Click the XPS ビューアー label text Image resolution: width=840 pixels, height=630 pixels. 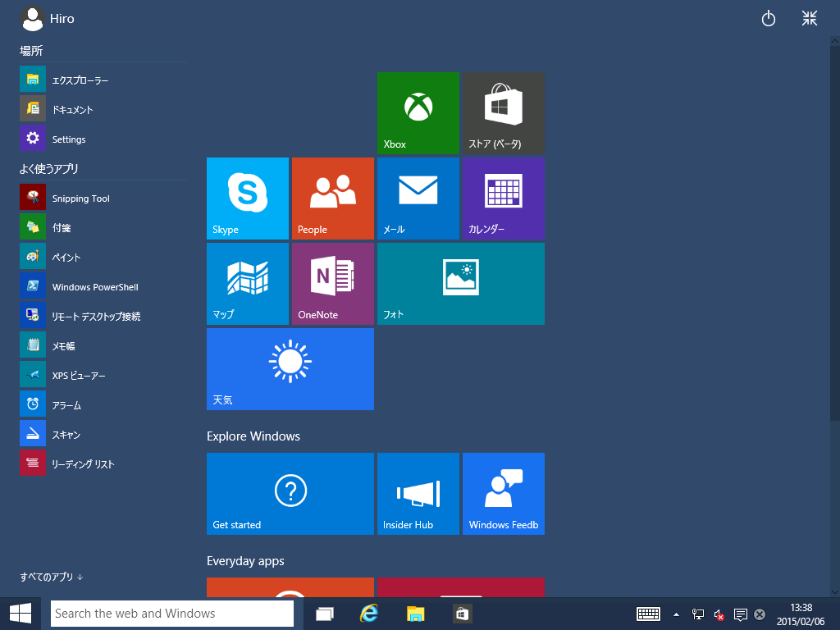79,376
